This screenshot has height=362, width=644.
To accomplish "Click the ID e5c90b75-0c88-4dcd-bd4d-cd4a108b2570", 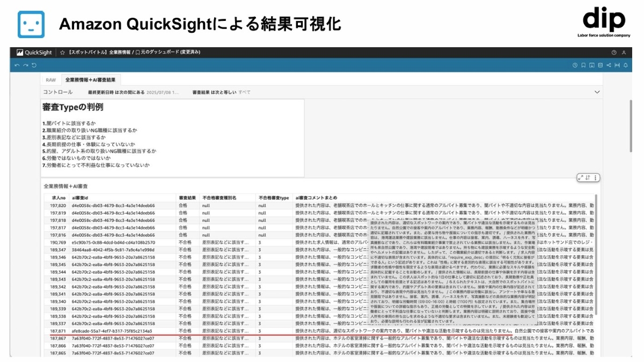I will 113,242.
